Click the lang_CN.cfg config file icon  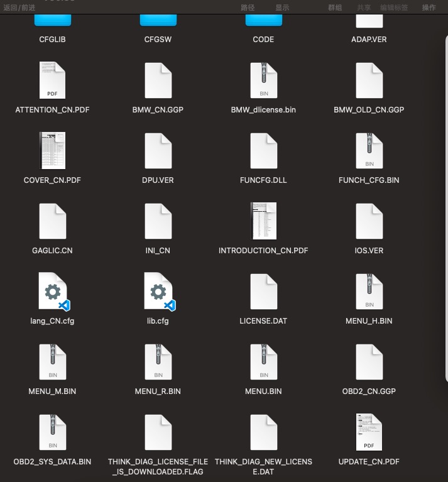[x=52, y=291]
